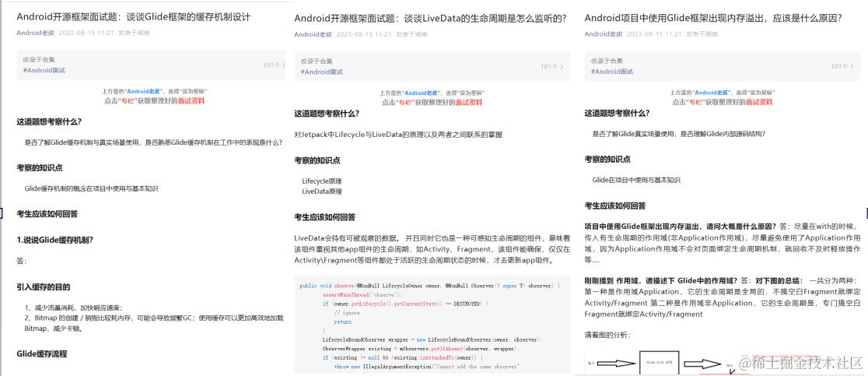Open Android老皮 author link in LiveData article
This screenshot has width=868, height=376.
point(313,34)
